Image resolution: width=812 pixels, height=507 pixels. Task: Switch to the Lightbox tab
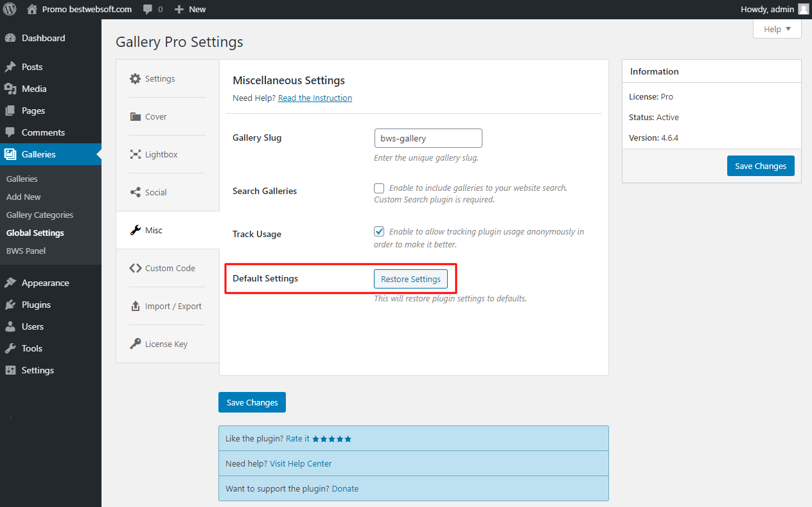[167, 154]
